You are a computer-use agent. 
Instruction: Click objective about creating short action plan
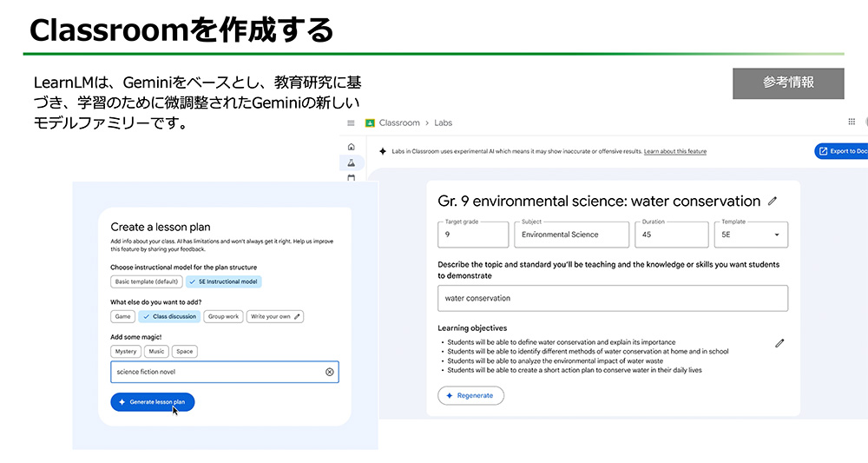[575, 370]
